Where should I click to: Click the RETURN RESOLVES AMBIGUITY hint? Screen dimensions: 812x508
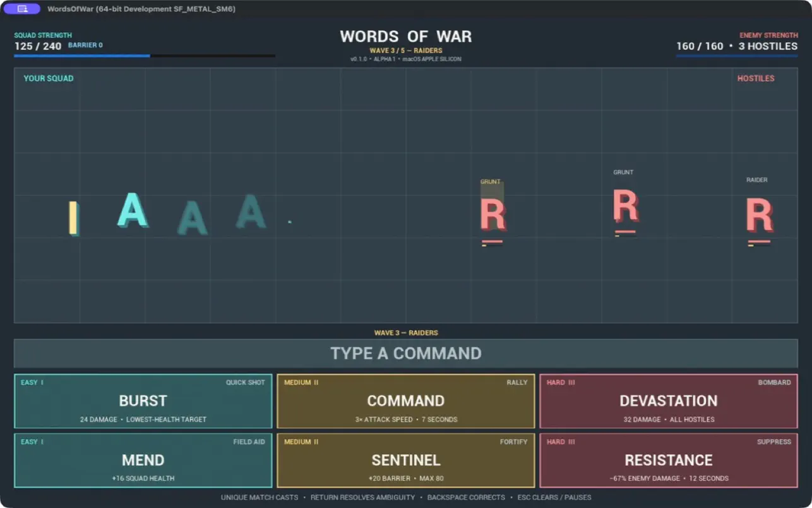tap(363, 497)
